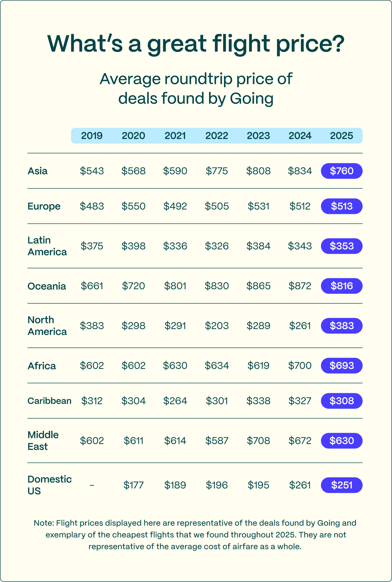Image resolution: width=392 pixels, height=582 pixels.
Task: Select the 2019 column header
Action: coord(92,136)
